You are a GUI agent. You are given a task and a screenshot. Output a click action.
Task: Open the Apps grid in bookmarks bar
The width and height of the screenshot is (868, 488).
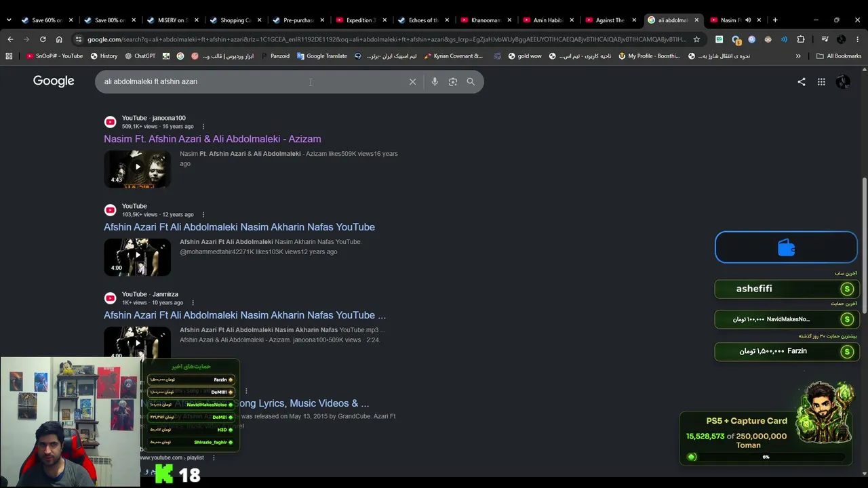(x=9, y=56)
